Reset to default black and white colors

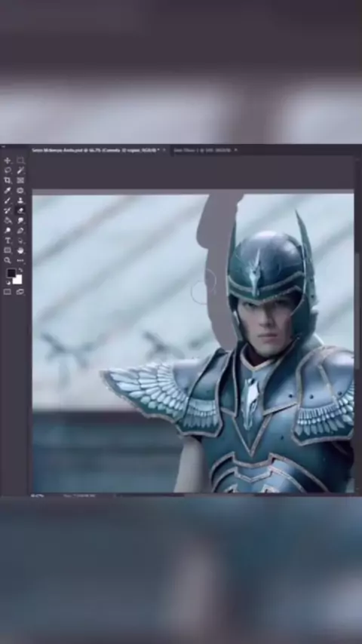click(x=8, y=283)
